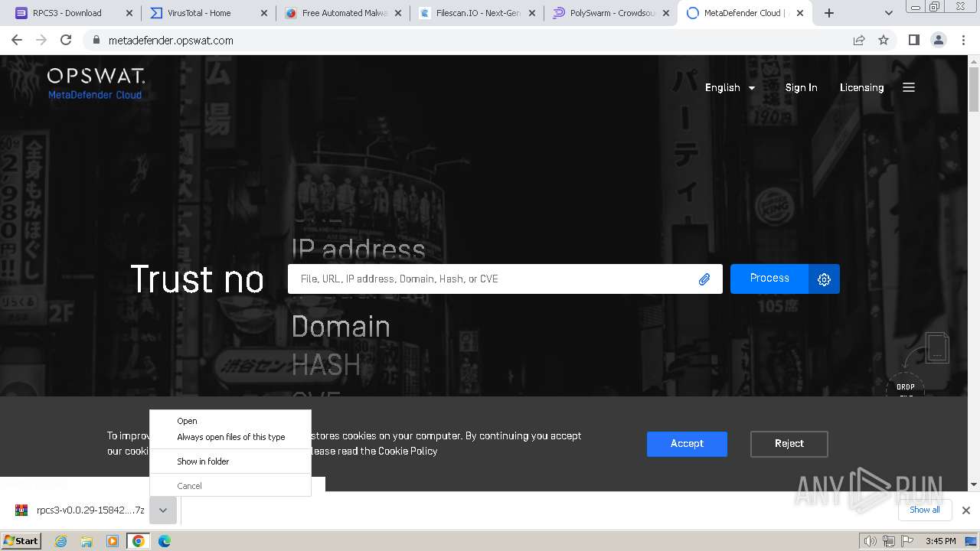Click the address bar URL metadefender.opswat.com
This screenshot has height=551, width=980.
[x=171, y=41]
